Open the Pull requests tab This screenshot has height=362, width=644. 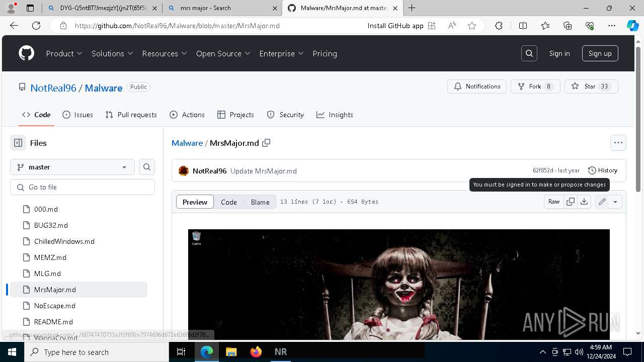pyautogui.click(x=131, y=115)
